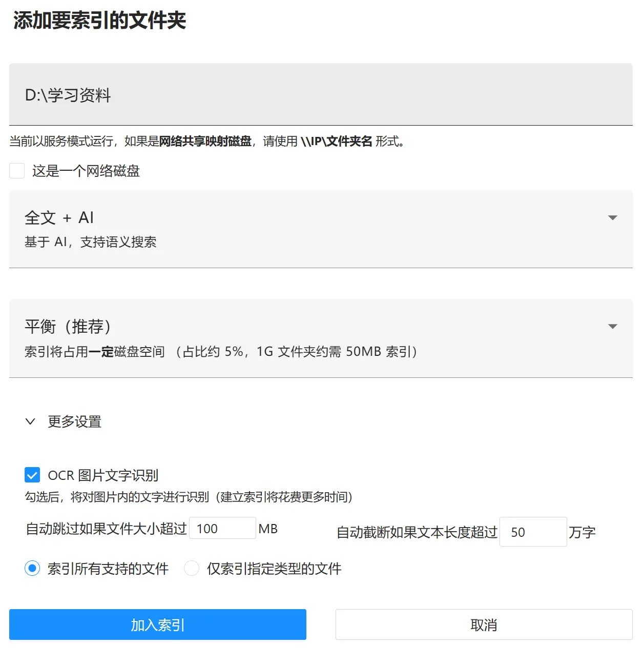The width and height of the screenshot is (644, 665).
Task: Click the 取消 button
Action: (484, 624)
